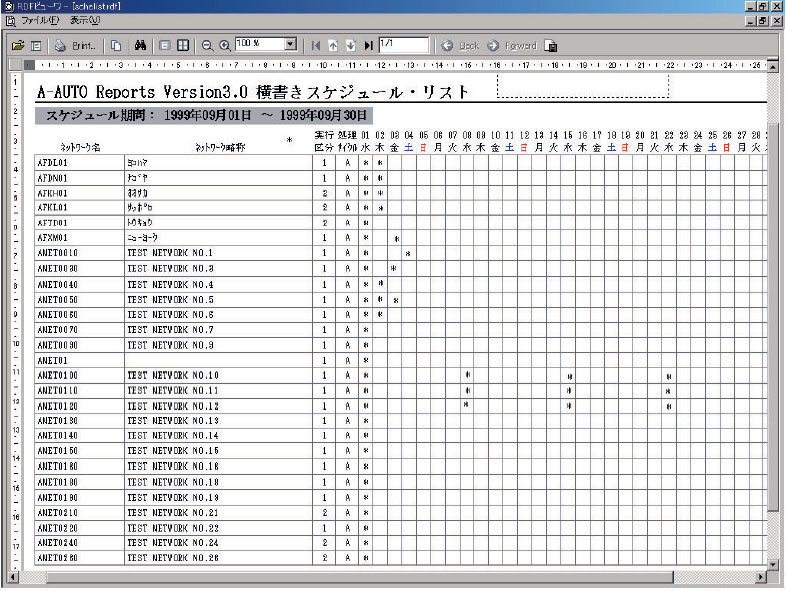Click the document outline icon beside the folder
Screen dimensions: 786x591
click(36, 46)
